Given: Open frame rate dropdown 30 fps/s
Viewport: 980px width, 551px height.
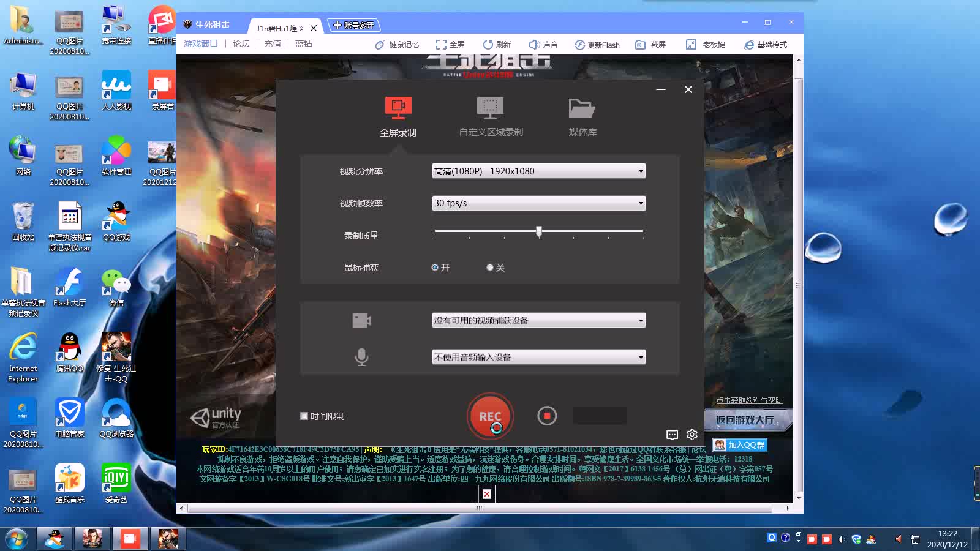Looking at the screenshot, I should pyautogui.click(x=539, y=203).
